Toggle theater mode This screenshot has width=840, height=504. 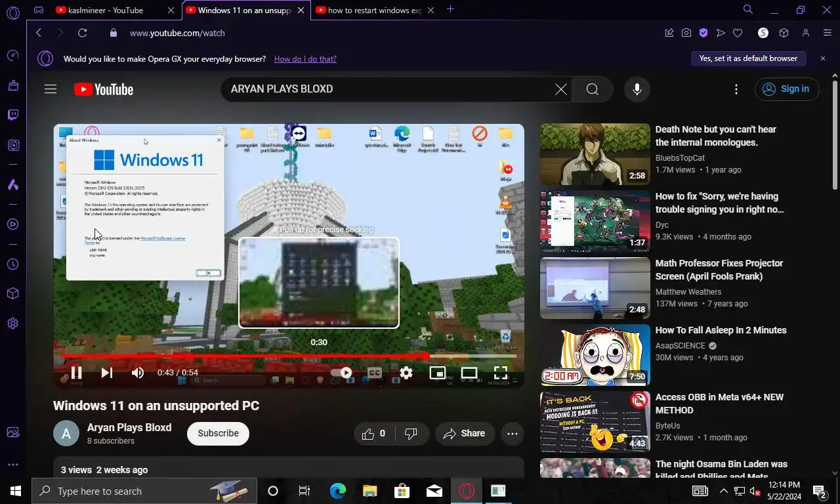click(469, 373)
